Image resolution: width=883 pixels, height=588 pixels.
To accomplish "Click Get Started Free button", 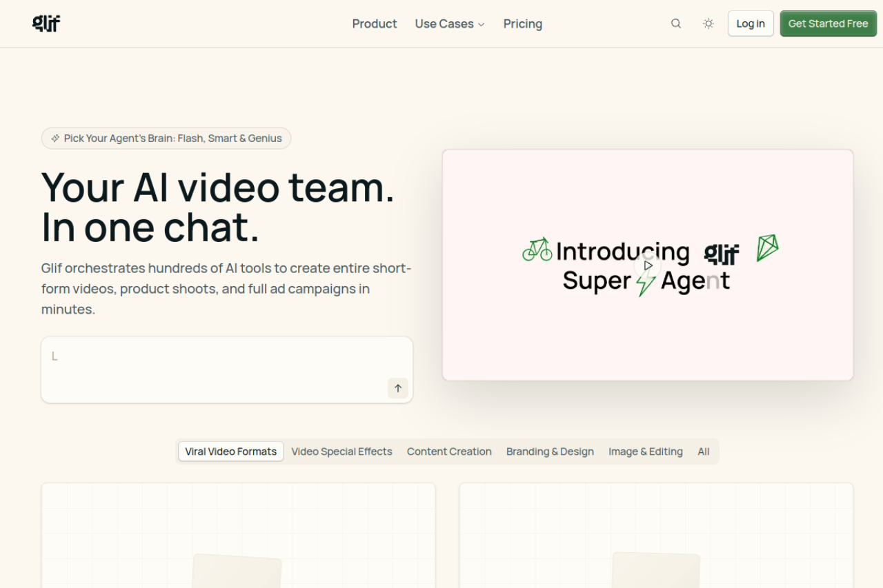I will coord(829,23).
